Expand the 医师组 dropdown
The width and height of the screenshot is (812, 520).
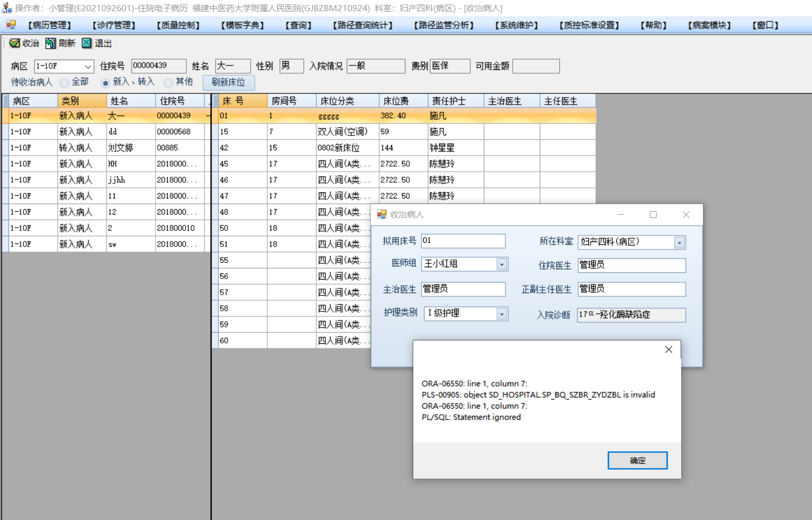point(502,264)
